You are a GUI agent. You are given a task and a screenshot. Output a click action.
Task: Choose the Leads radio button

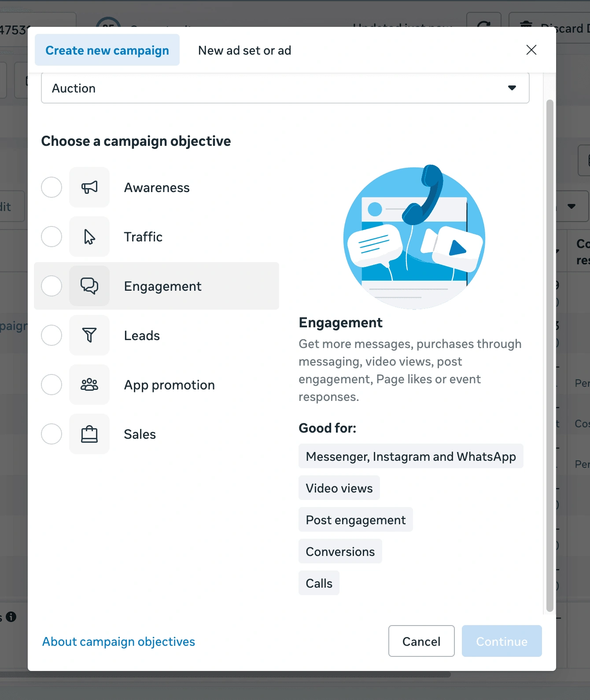pyautogui.click(x=52, y=335)
